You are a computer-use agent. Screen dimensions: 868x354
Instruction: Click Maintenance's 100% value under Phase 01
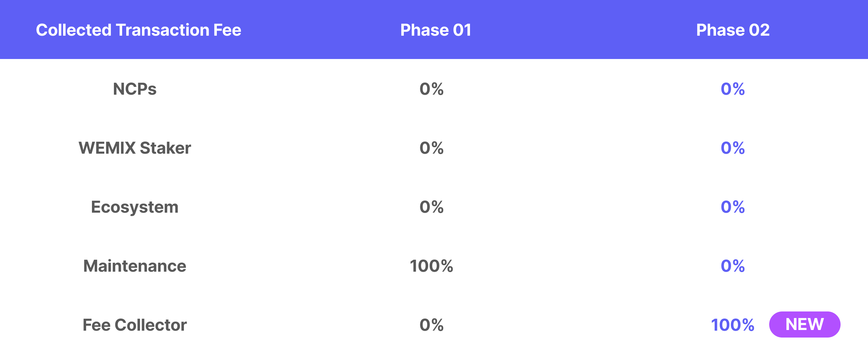(x=432, y=266)
